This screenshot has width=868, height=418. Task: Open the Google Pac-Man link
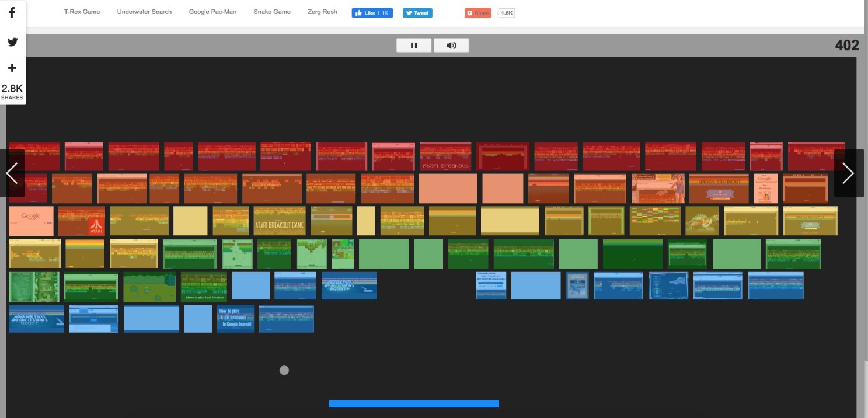pos(212,12)
